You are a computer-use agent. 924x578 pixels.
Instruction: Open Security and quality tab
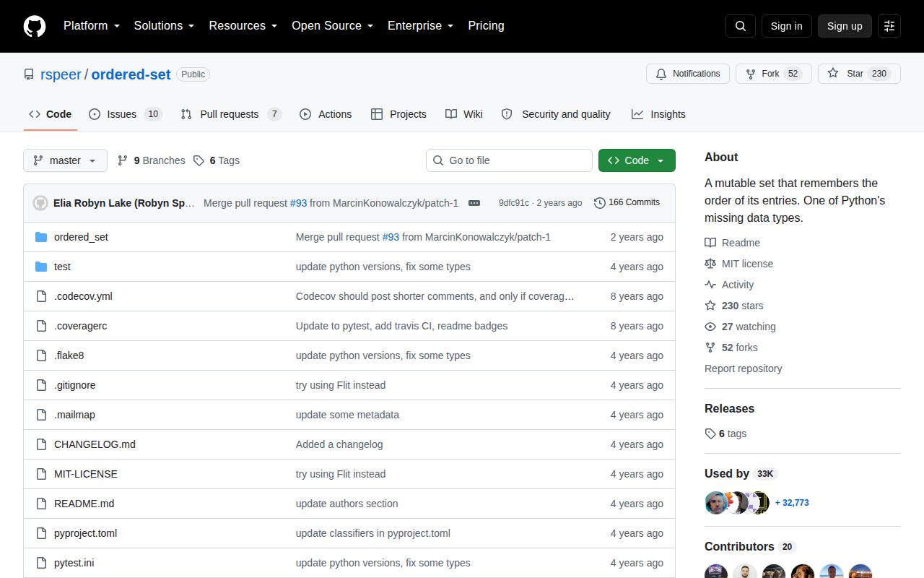556,114
